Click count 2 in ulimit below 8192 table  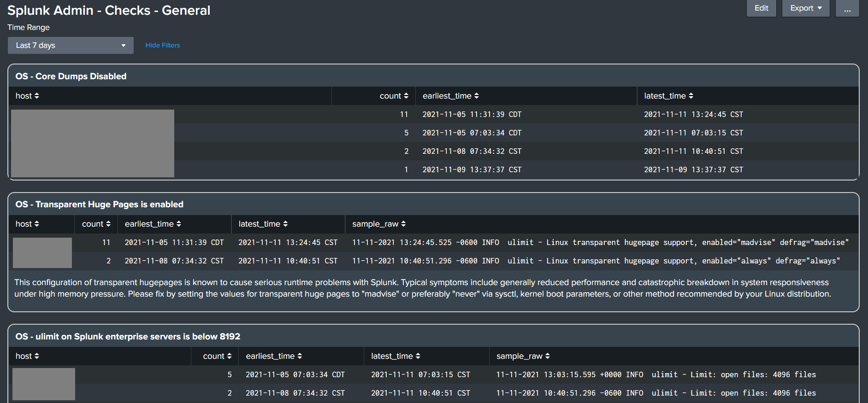[x=230, y=393]
